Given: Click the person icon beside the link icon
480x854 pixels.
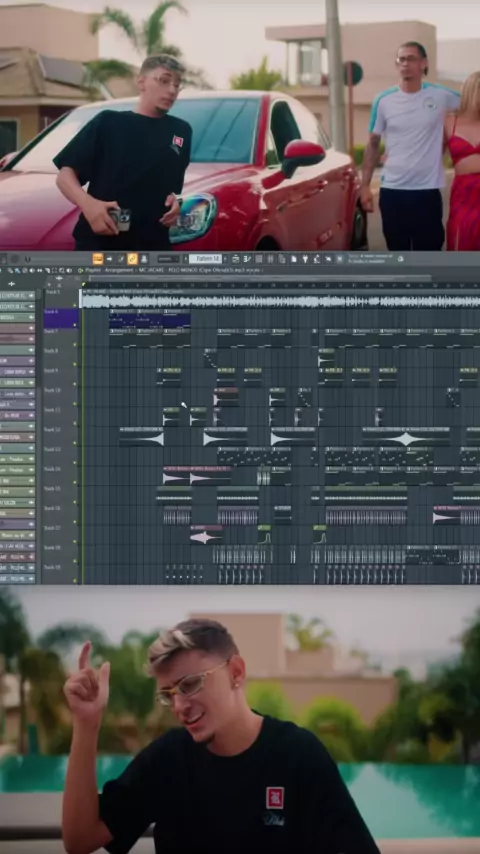Looking at the screenshot, I should click(144, 259).
